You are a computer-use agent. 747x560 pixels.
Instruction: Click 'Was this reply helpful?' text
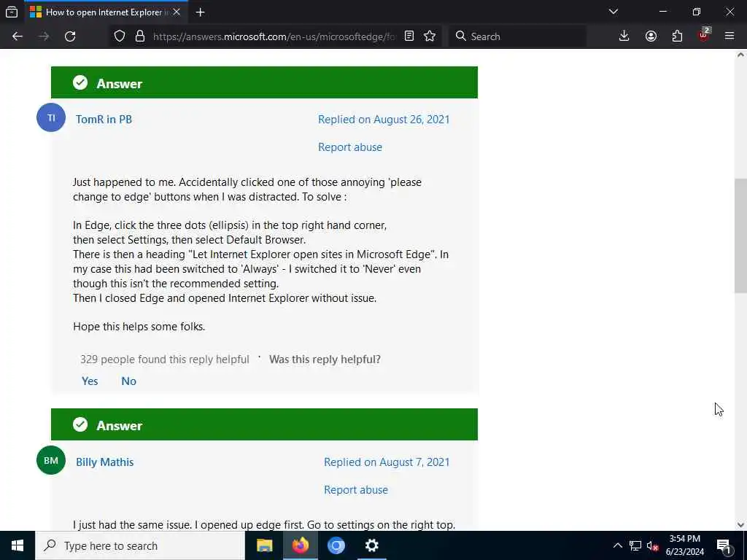point(325,359)
